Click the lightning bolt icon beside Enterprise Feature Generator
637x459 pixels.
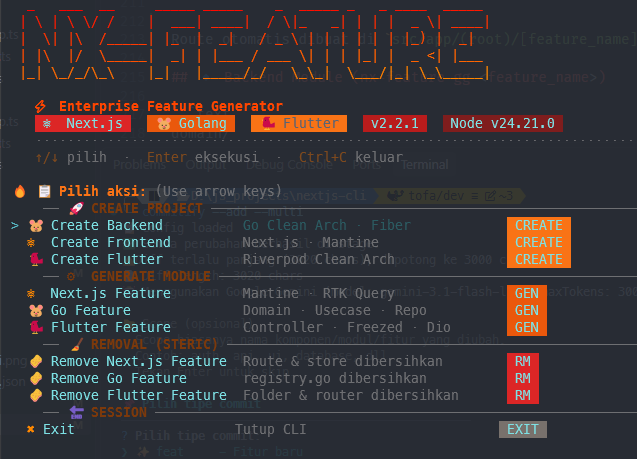(x=40, y=106)
